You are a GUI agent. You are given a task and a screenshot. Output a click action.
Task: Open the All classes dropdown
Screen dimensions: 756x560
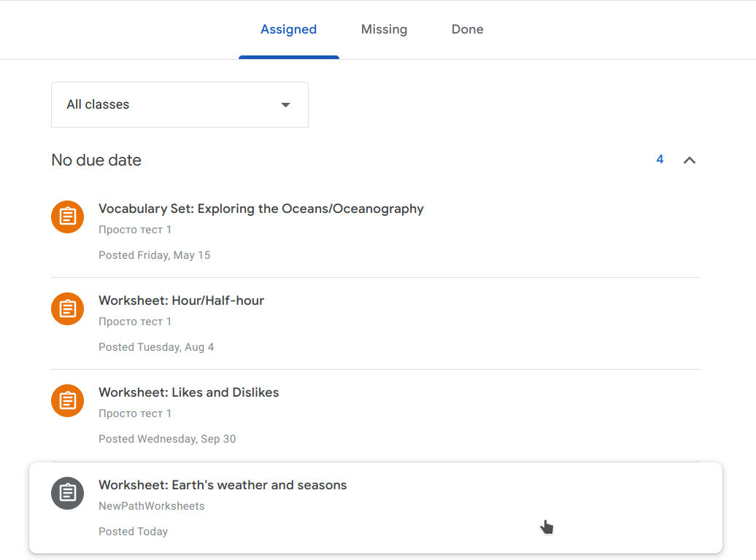click(x=180, y=104)
